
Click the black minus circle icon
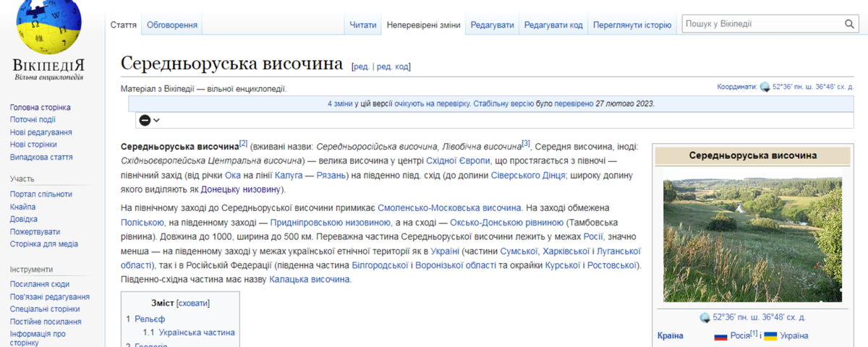pyautogui.click(x=145, y=120)
